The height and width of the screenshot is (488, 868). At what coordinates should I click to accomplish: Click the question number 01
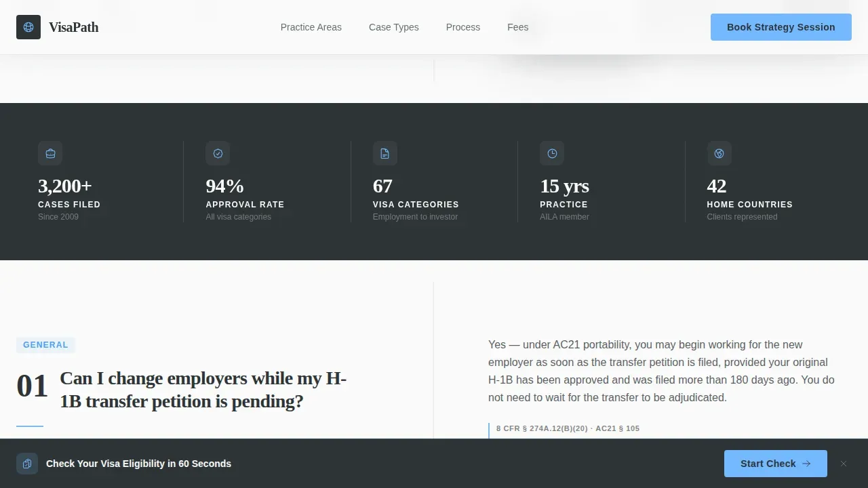32,386
